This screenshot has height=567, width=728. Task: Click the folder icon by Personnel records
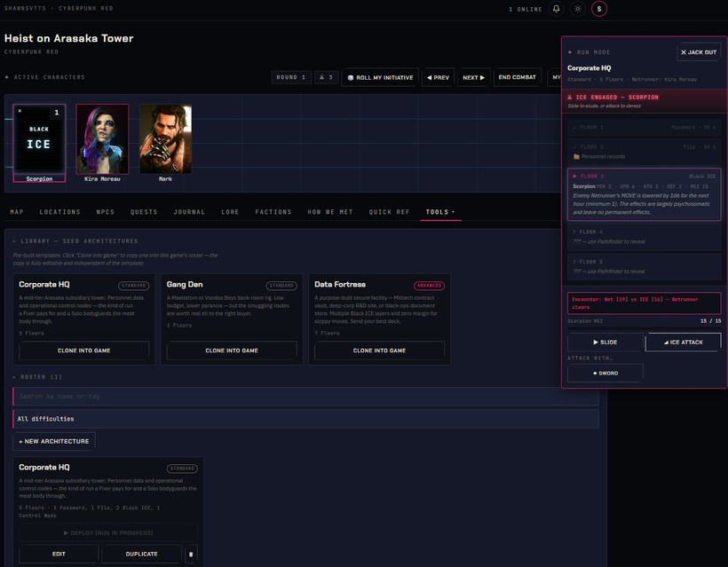[x=576, y=157]
